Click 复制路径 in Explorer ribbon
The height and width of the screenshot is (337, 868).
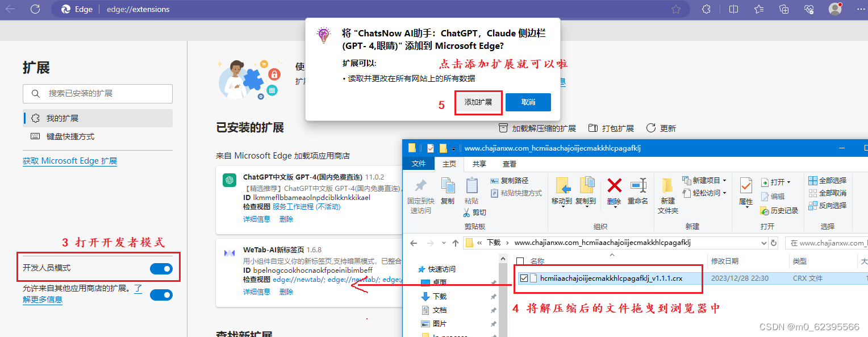point(509,181)
